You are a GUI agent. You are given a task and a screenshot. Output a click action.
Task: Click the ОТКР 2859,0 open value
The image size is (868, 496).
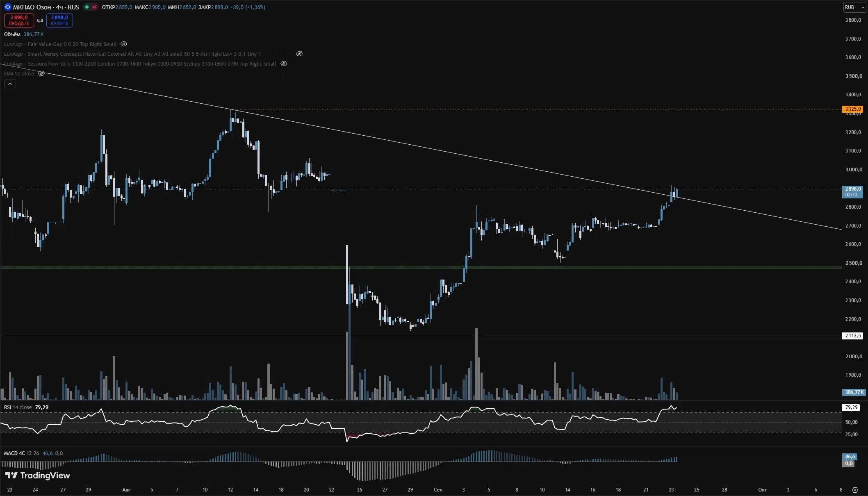[x=117, y=7]
